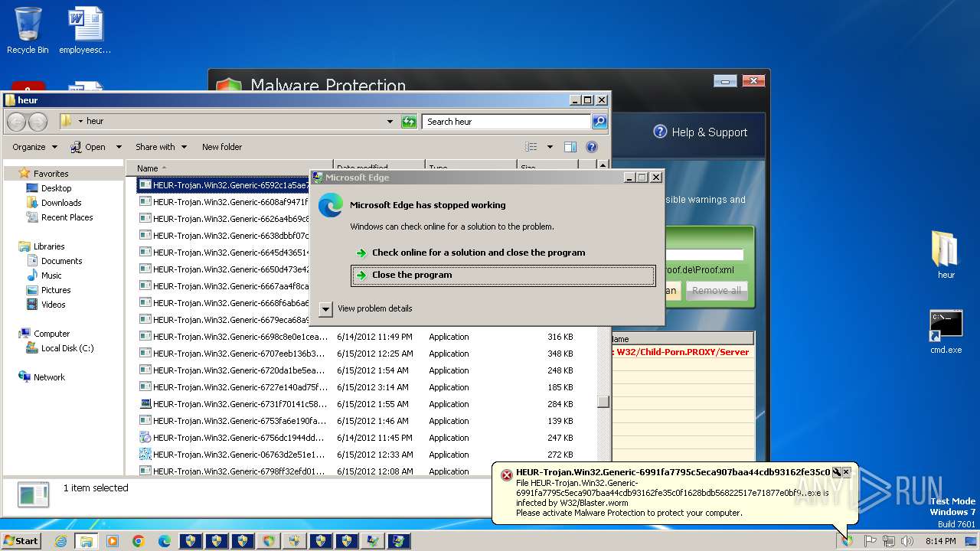
Task: Click the file list vertical scrollbar thumb
Action: pyautogui.click(x=603, y=401)
